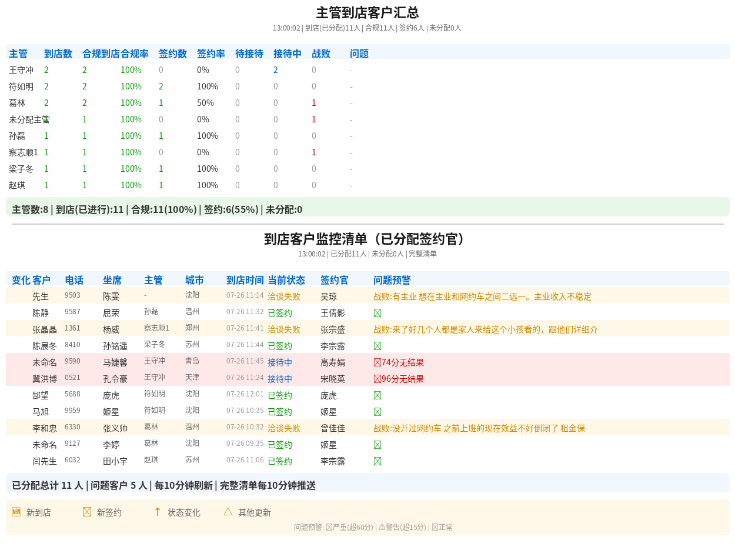The height and width of the screenshot is (560, 735).
Task: Click the unnamed customer with phone 9590
Action: tap(45, 362)
